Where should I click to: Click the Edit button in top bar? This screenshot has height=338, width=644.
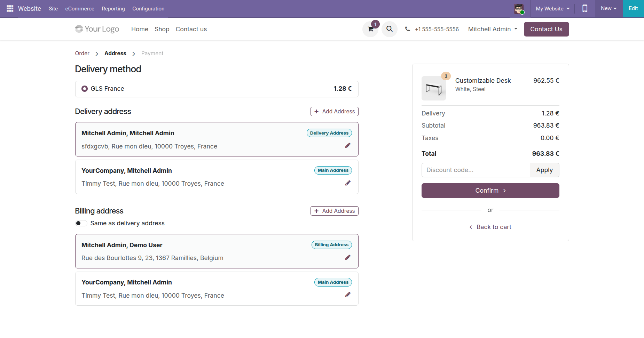(x=633, y=8)
